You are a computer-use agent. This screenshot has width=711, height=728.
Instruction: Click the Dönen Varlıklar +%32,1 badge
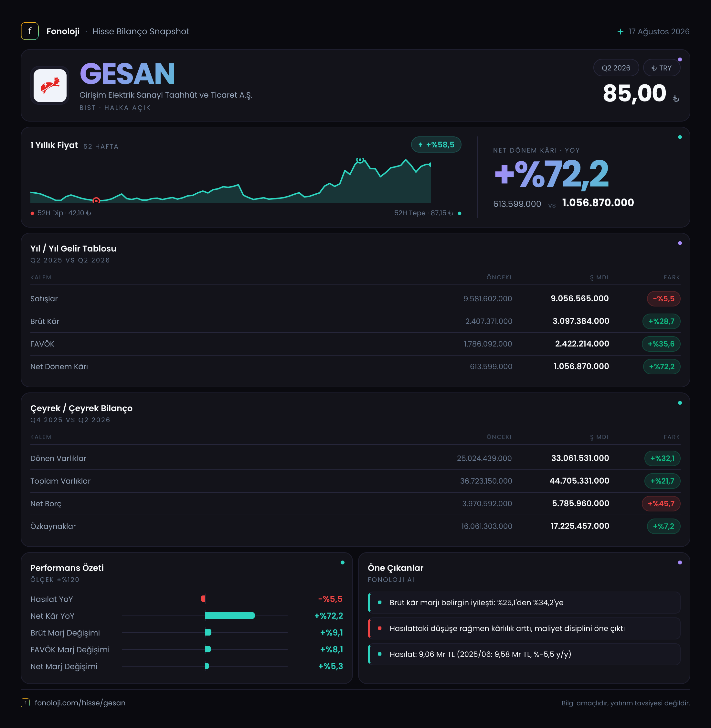coord(662,458)
